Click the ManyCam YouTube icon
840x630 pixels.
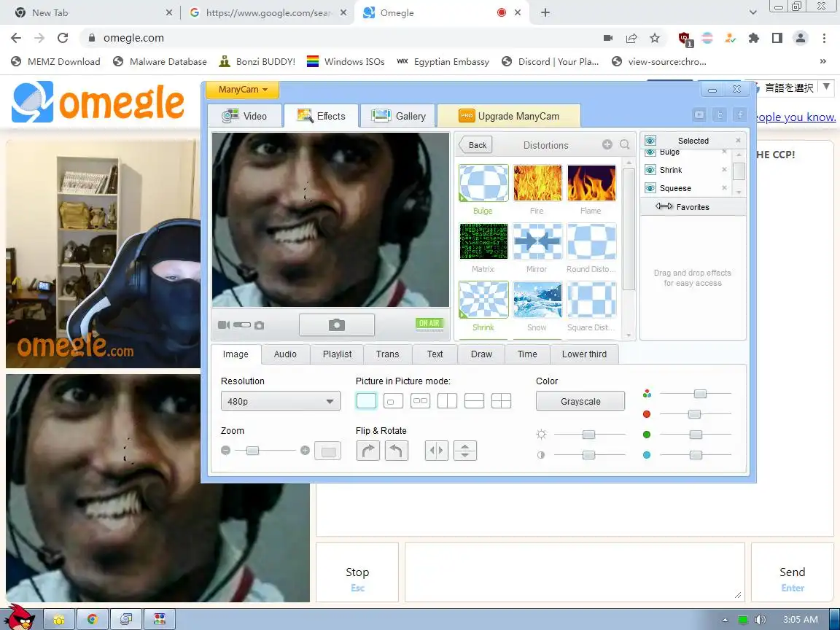pyautogui.click(x=699, y=114)
